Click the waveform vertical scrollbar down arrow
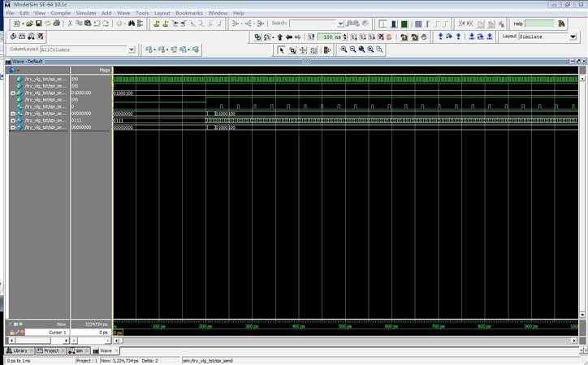Image resolution: width=588 pixels, height=365 pixels. click(x=582, y=315)
